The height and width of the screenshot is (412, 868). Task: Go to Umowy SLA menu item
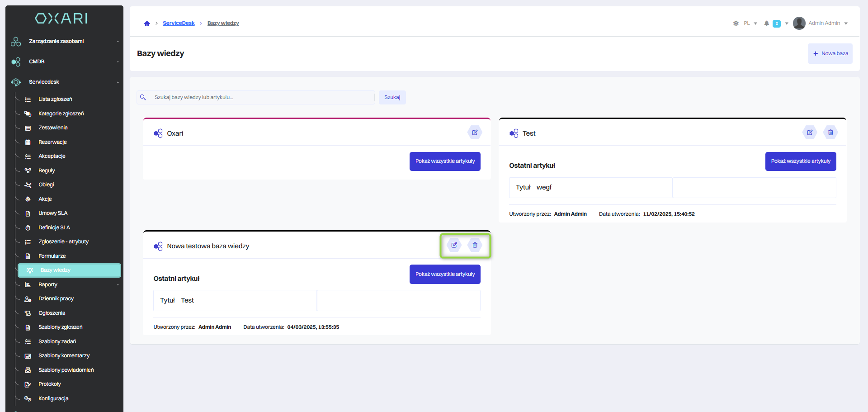tap(53, 213)
